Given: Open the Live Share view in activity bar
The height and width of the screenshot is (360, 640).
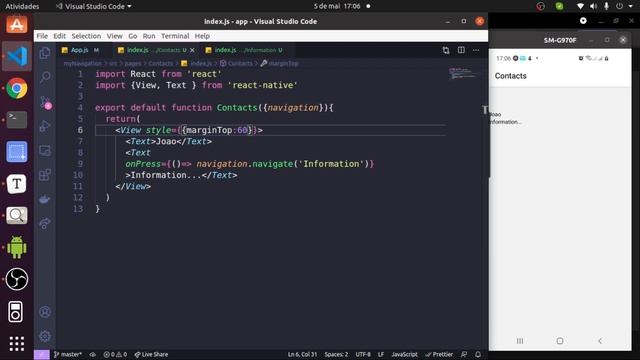Looking at the screenshot, I should click(45, 223).
